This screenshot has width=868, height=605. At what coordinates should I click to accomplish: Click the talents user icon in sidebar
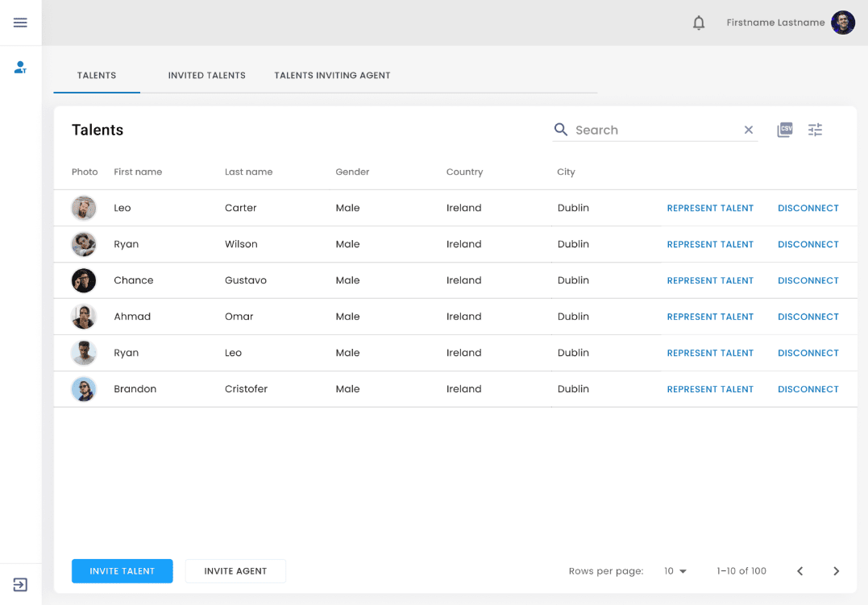pyautogui.click(x=20, y=68)
